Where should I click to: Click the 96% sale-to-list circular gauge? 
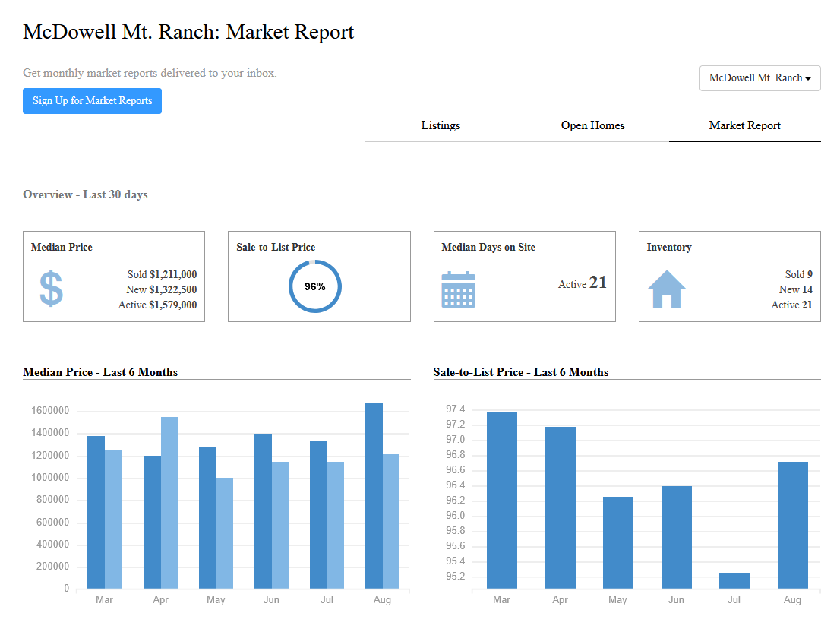pos(315,286)
